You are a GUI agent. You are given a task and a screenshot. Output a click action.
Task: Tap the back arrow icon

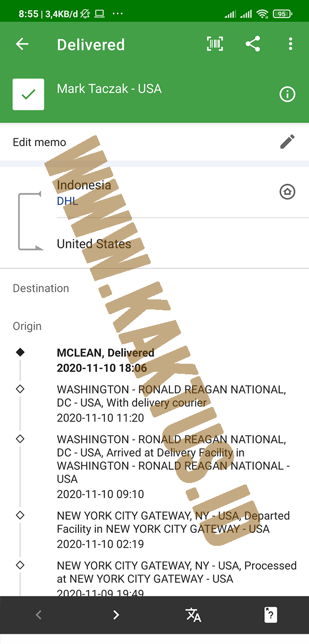[22, 44]
